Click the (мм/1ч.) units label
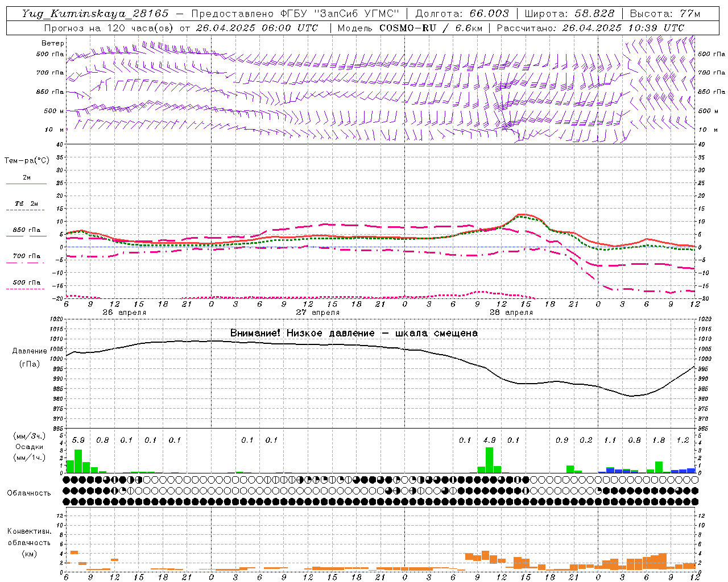 click(30, 458)
